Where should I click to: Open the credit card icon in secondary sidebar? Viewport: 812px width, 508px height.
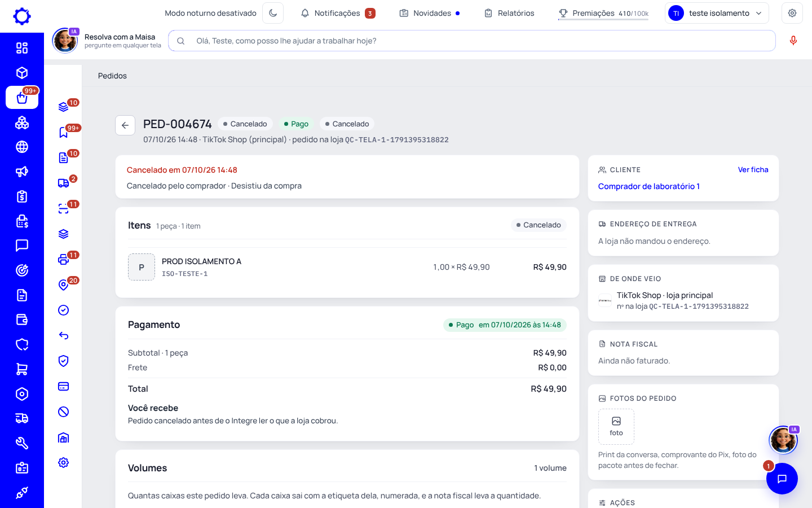(x=64, y=386)
